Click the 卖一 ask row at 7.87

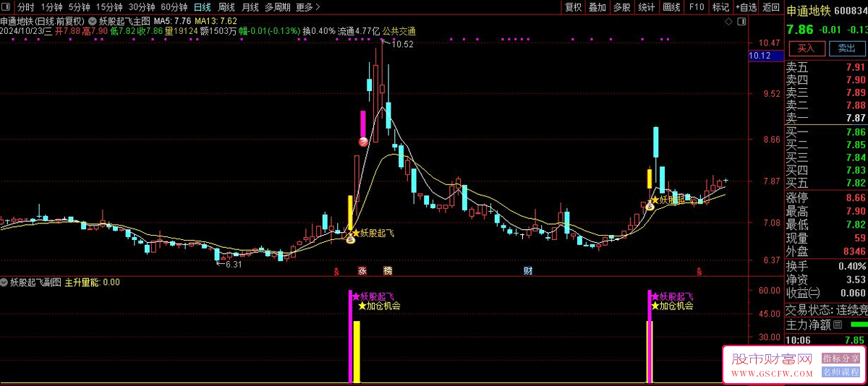tap(826, 118)
